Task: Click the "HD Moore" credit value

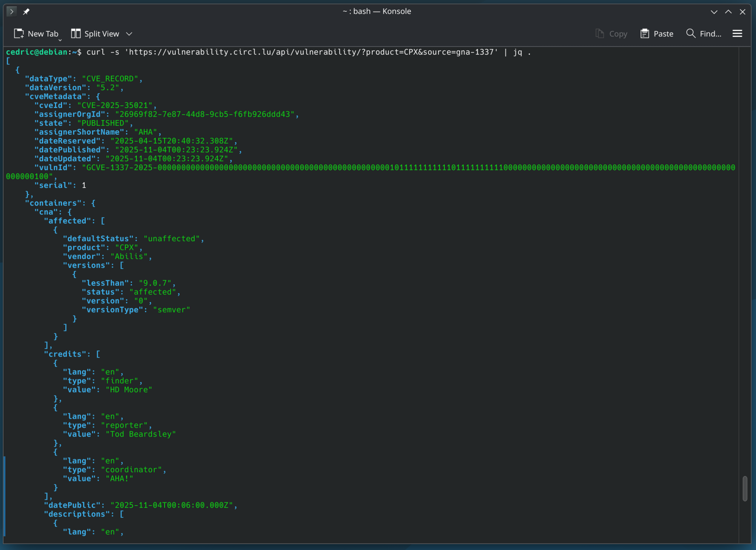Action: 129,390
